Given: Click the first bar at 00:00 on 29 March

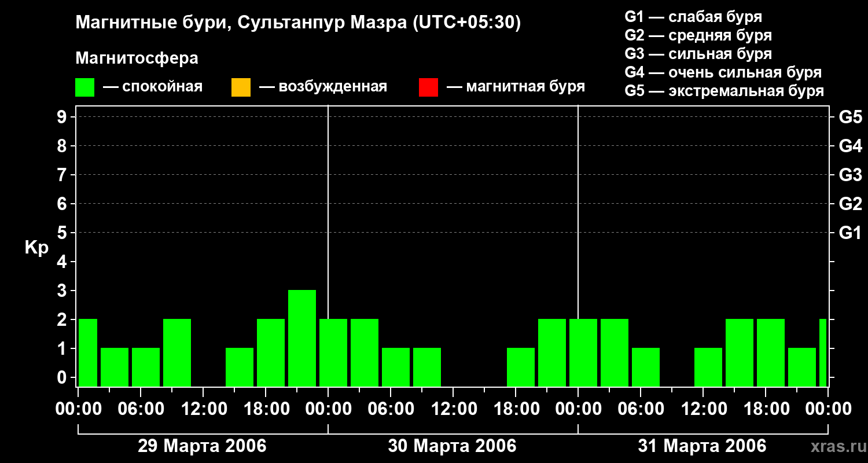Looking at the screenshot, I should (88, 352).
